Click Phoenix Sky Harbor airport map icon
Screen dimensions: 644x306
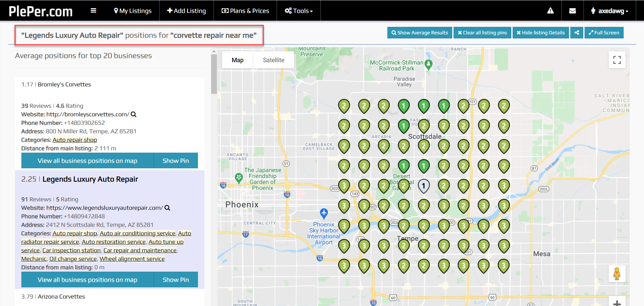click(324, 214)
